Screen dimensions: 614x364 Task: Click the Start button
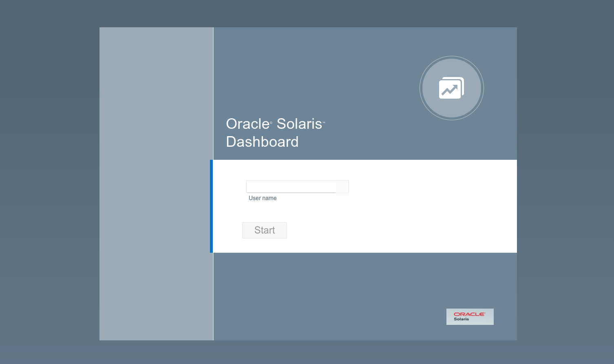pos(265,230)
